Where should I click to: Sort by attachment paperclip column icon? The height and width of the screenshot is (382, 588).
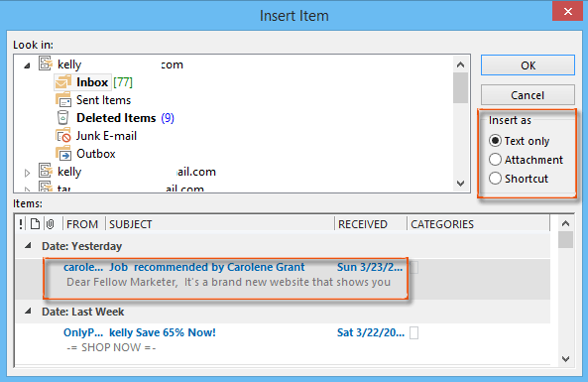51,224
